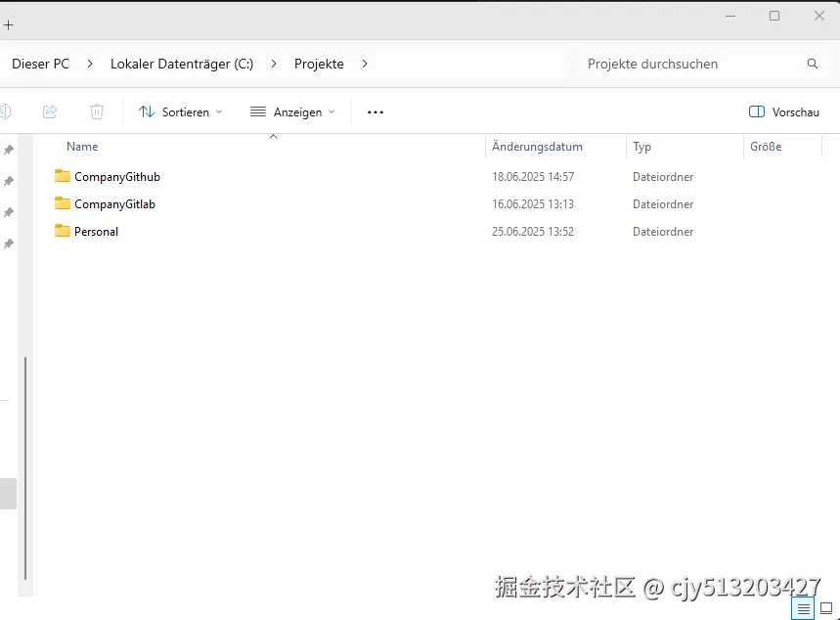Screen dimensions: 840x620
Task: Click date 16.06.2025 13:13
Action: click(x=533, y=204)
